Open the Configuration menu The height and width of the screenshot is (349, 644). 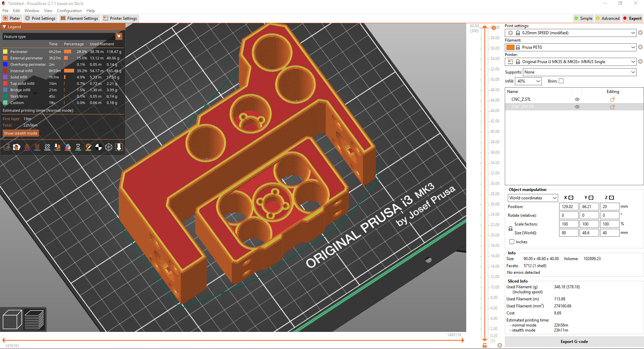pos(69,10)
